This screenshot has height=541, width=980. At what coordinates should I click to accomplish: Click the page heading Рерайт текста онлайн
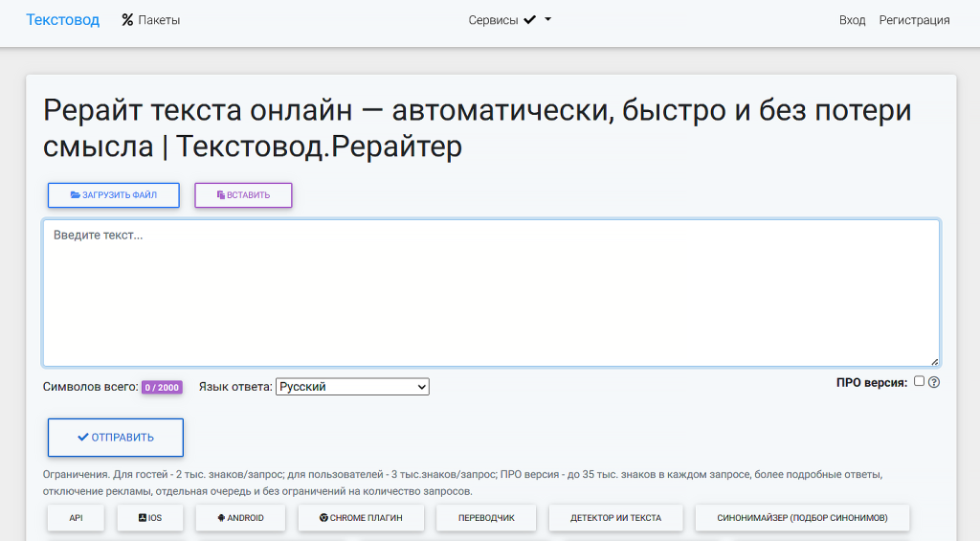477,128
